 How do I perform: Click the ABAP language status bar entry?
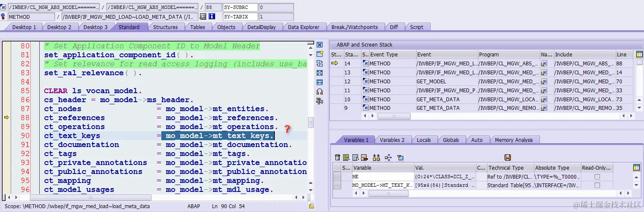coord(194,206)
